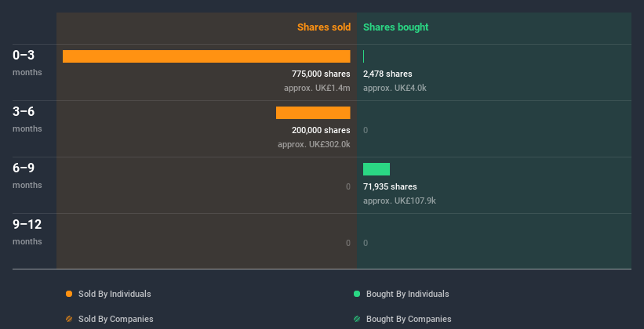Click the striped Sold By Companies legend icon
Screen dimensions: 644x329
pos(69,319)
